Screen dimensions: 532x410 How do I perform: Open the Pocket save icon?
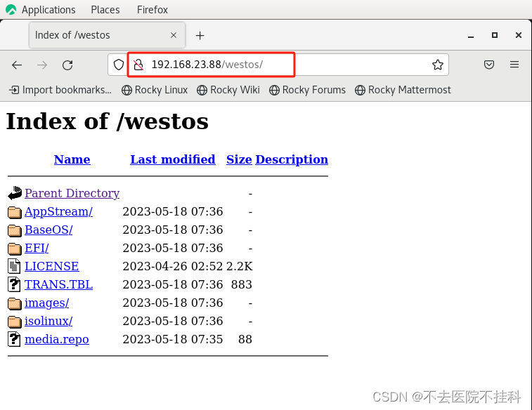pyautogui.click(x=489, y=65)
